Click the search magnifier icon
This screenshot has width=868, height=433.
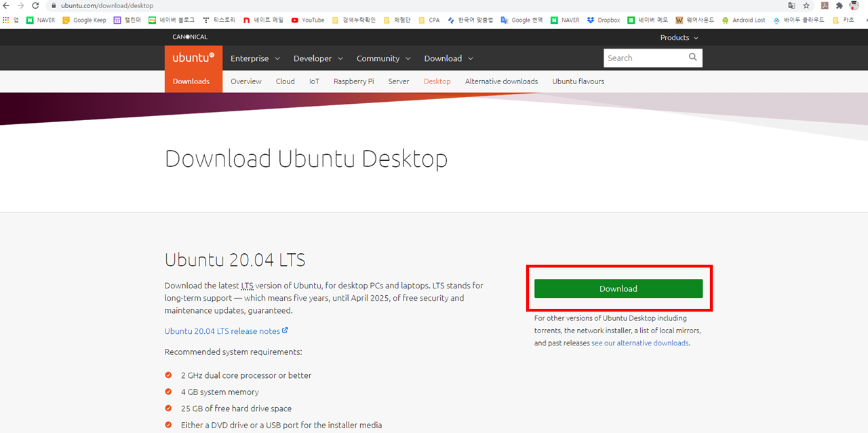point(692,58)
